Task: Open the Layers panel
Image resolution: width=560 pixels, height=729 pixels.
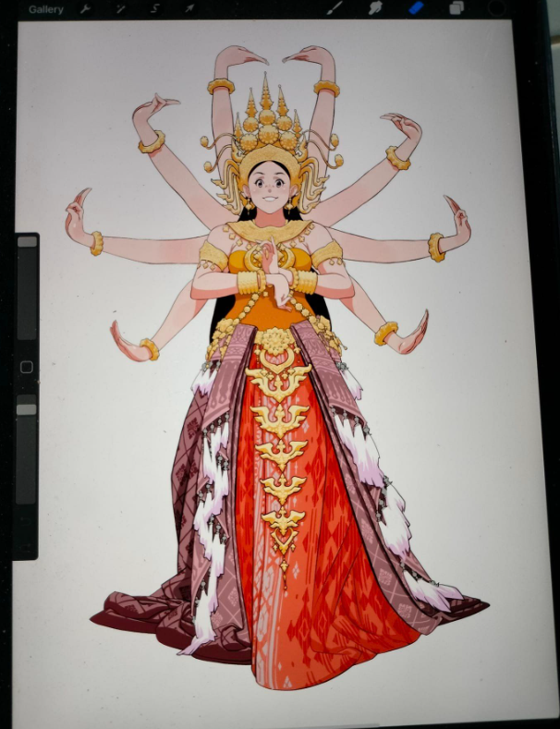Action: click(457, 8)
